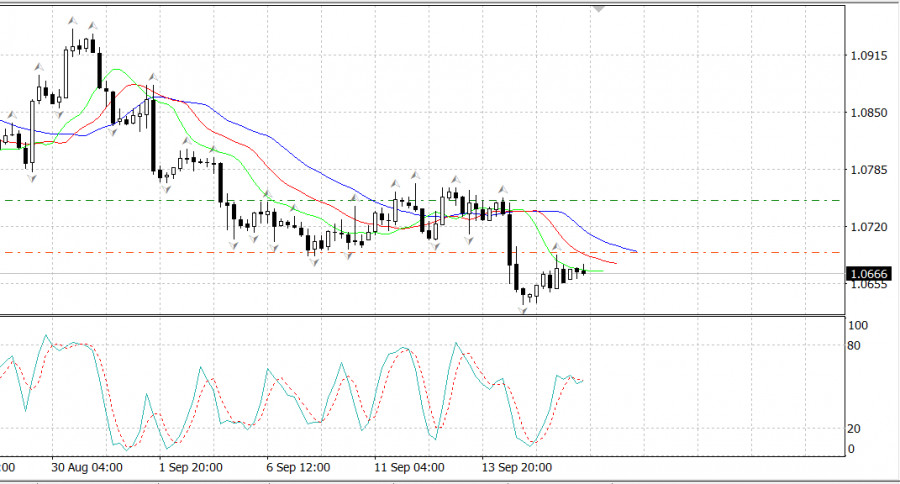Image resolution: width=900 pixels, height=484 pixels.
Task: Select the current price label 1.0666
Action: click(x=869, y=274)
